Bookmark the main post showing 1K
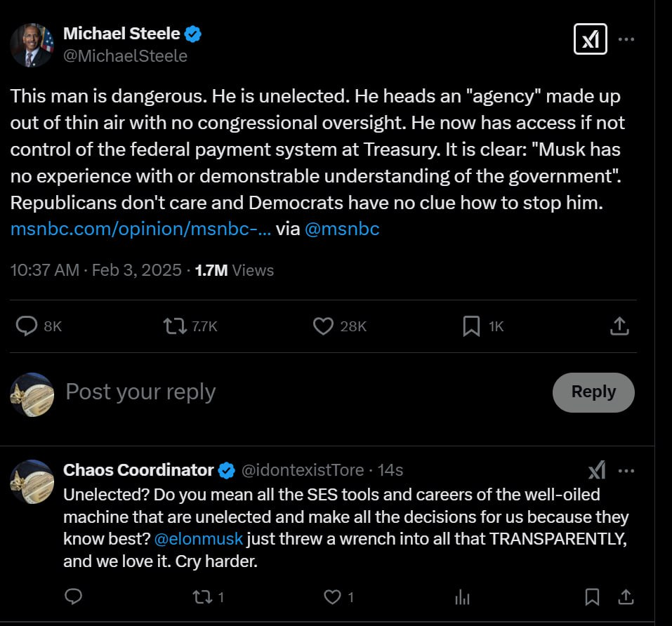Viewport: 672px width, 626px height. tap(471, 326)
